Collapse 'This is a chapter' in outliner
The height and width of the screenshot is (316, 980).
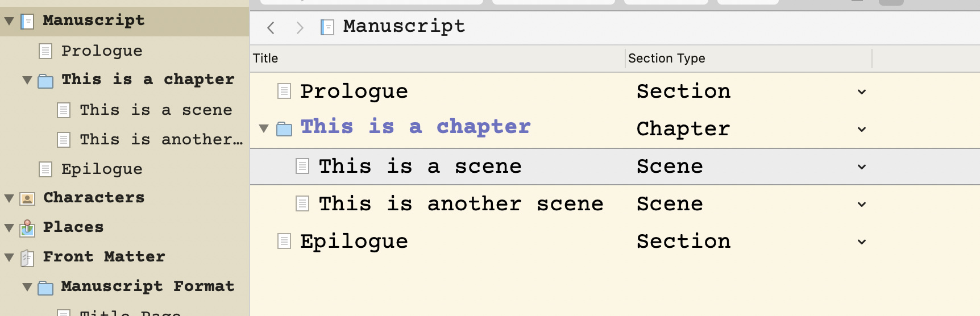click(x=264, y=128)
